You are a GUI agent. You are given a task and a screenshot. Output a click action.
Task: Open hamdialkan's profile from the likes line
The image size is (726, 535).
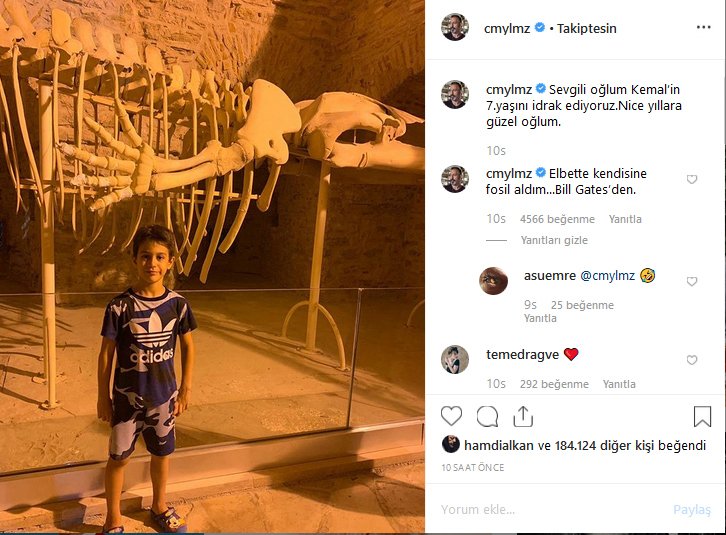499,446
